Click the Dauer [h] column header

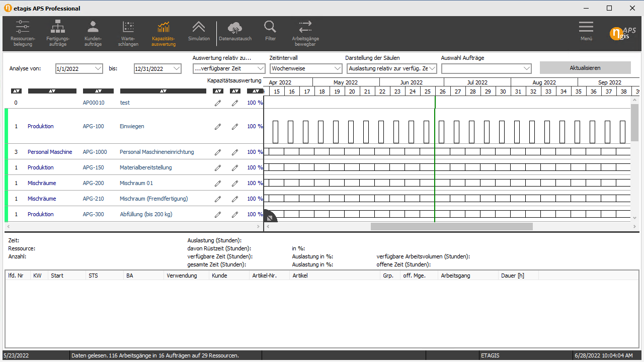[519, 276]
